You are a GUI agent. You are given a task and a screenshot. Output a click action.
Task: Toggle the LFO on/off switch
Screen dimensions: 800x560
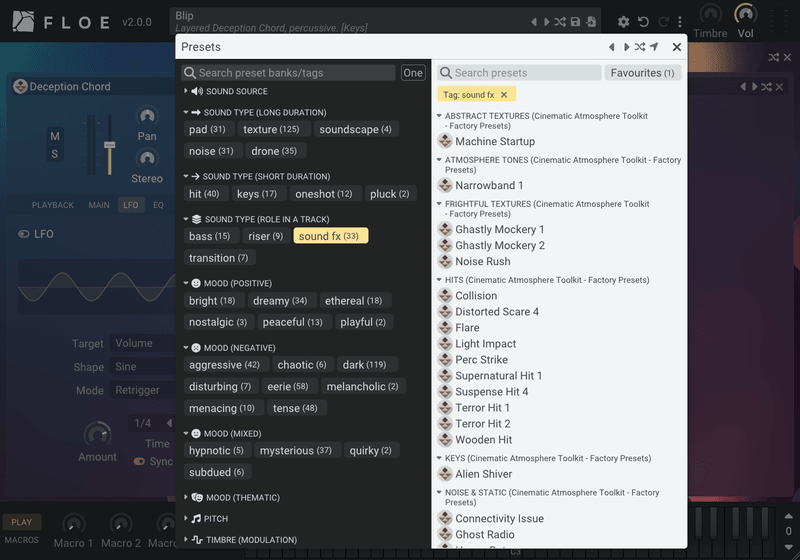23,234
